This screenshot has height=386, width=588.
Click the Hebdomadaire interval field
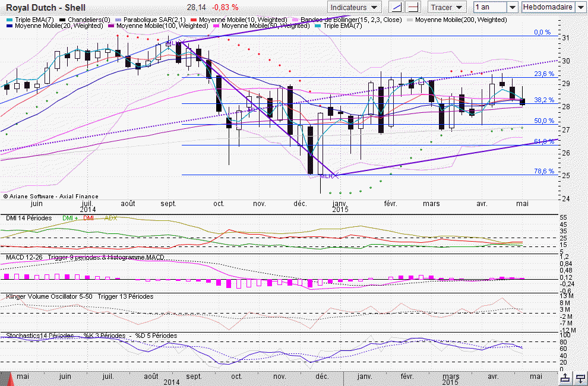tap(548, 7)
